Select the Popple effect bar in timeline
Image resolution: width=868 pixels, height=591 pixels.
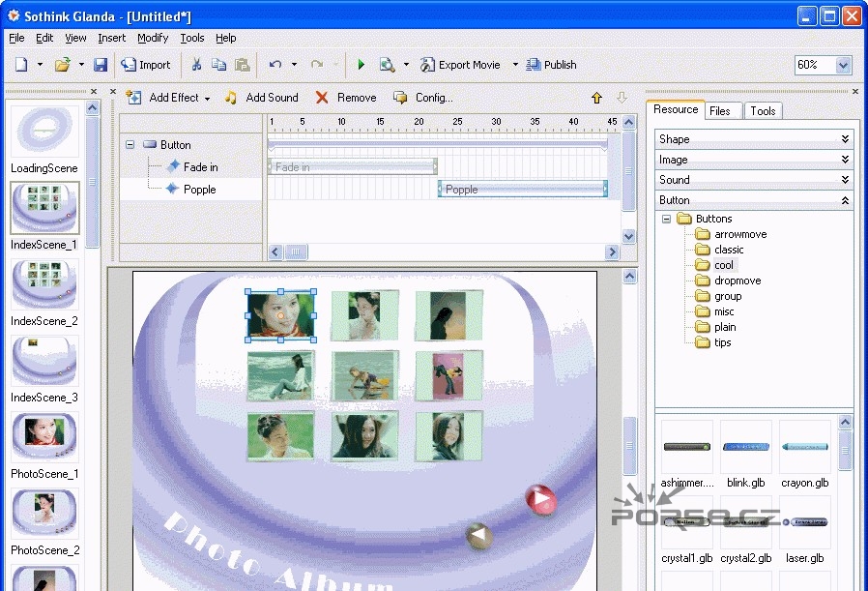tap(522, 190)
